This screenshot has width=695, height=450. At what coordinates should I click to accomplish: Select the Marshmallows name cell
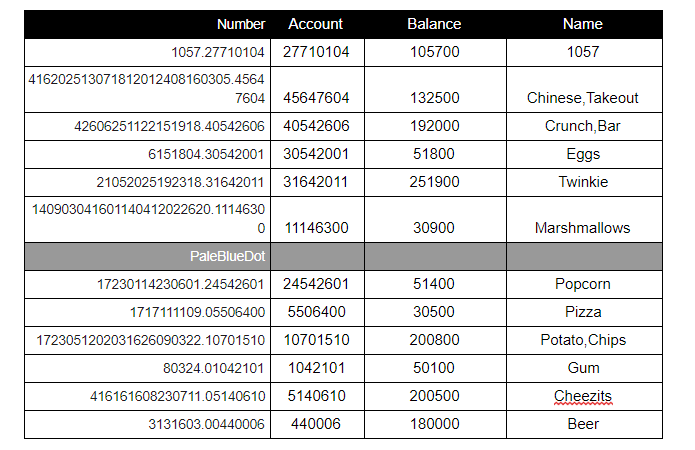(584, 219)
